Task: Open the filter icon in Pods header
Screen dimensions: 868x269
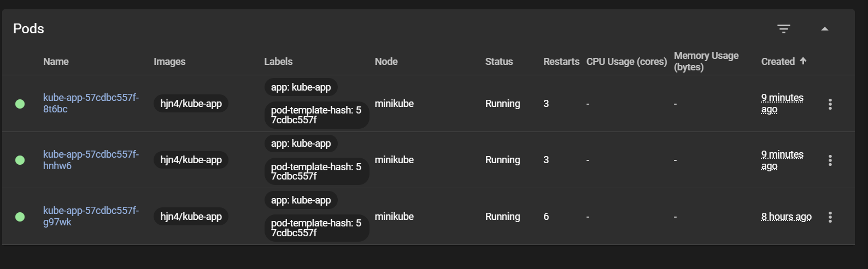Action: click(783, 29)
